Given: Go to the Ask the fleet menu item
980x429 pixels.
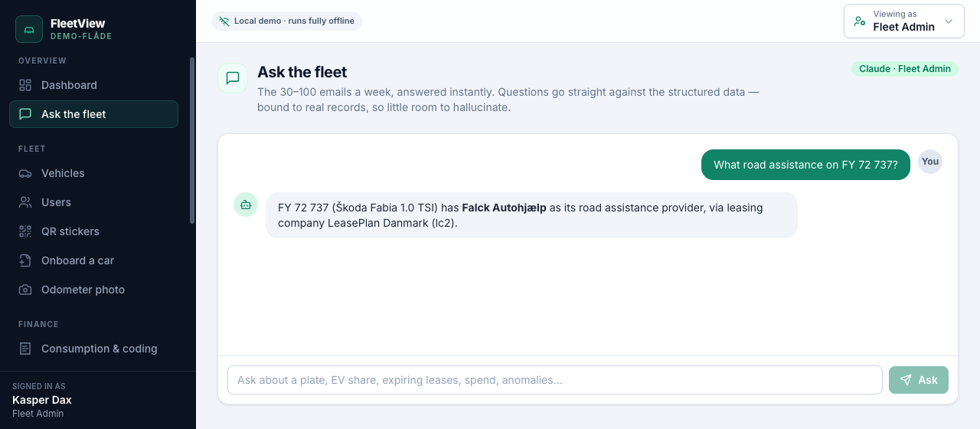Looking at the screenshot, I should pyautogui.click(x=93, y=114).
